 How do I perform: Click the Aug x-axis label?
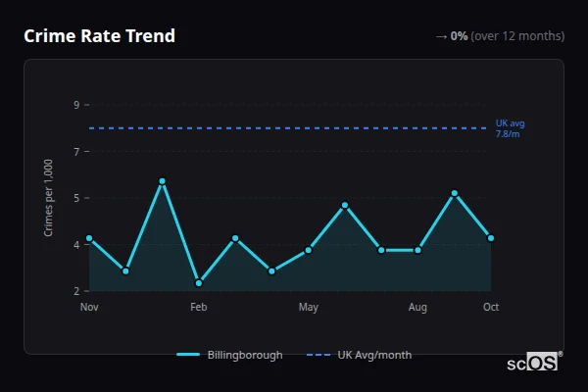click(x=417, y=308)
